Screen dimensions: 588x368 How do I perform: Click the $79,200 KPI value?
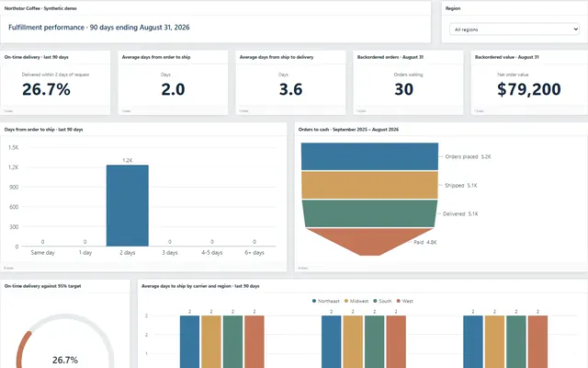click(x=529, y=89)
